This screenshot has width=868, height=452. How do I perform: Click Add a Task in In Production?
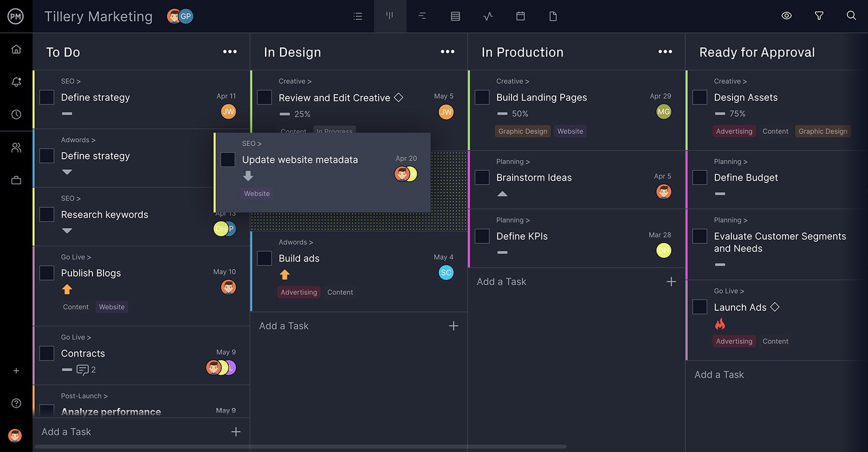(502, 282)
